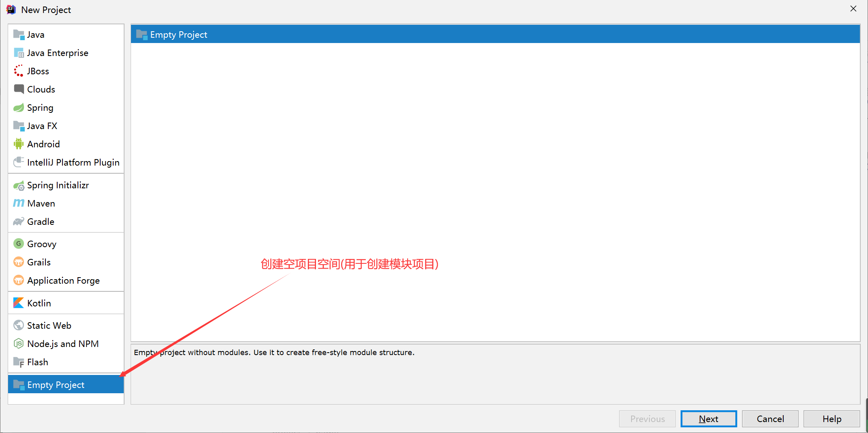The image size is (868, 433).
Task: Click the Maven m icon
Action: point(19,203)
